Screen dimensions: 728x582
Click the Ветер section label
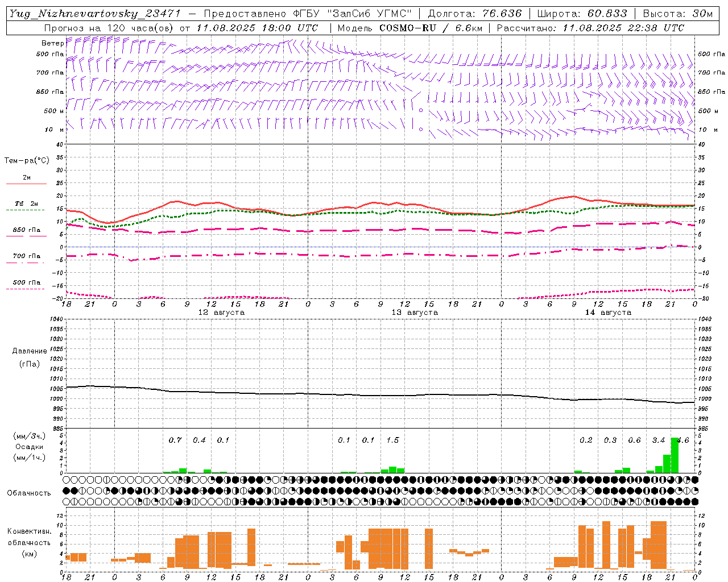tap(52, 43)
